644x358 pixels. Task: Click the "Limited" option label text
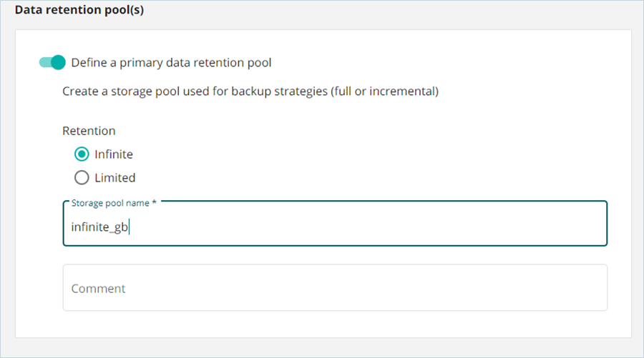pyautogui.click(x=114, y=177)
